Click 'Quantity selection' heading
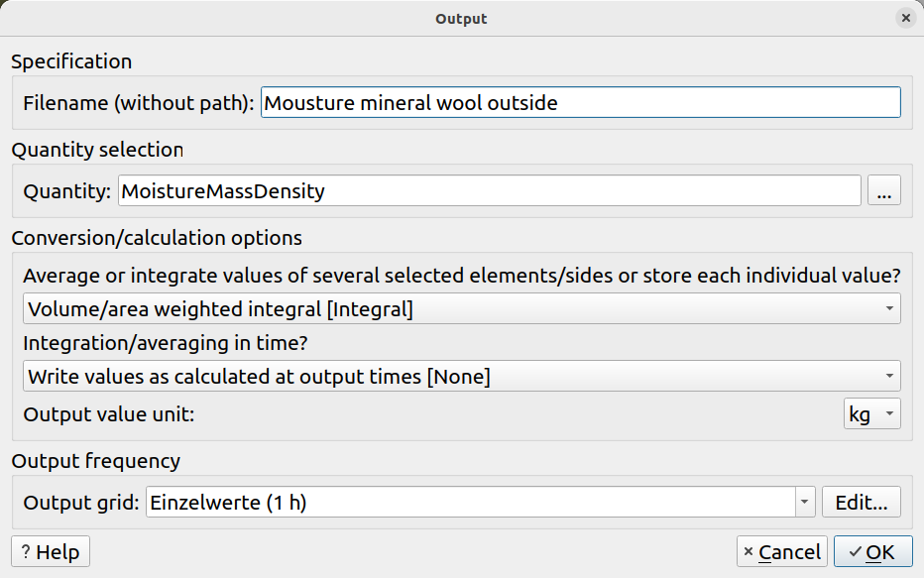The width and height of the screenshot is (924, 578). (97, 151)
